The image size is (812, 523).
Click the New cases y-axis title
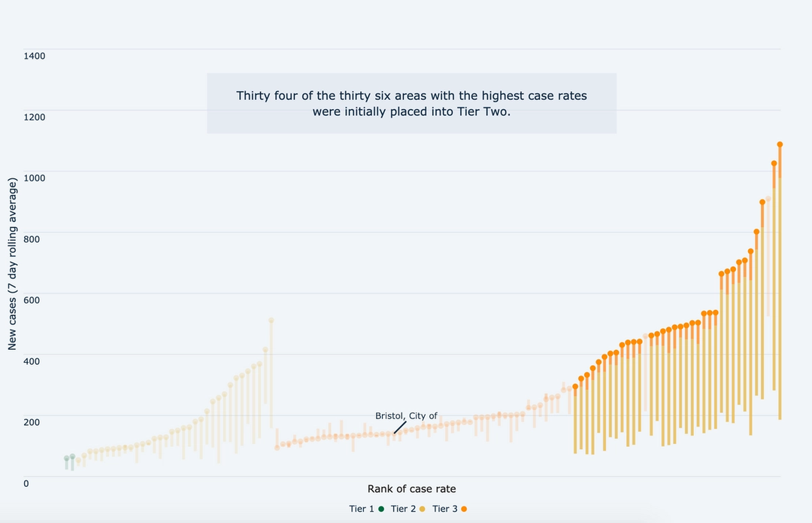pyautogui.click(x=13, y=264)
